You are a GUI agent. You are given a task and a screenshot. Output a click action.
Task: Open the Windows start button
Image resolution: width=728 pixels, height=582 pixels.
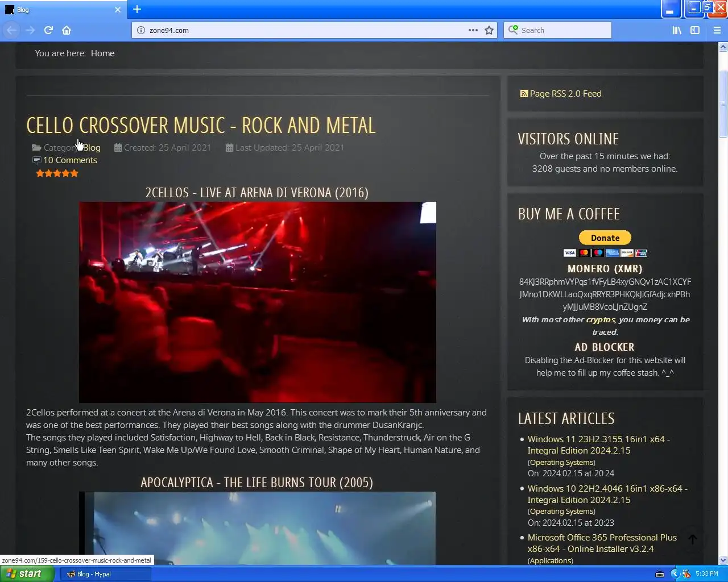pyautogui.click(x=27, y=573)
